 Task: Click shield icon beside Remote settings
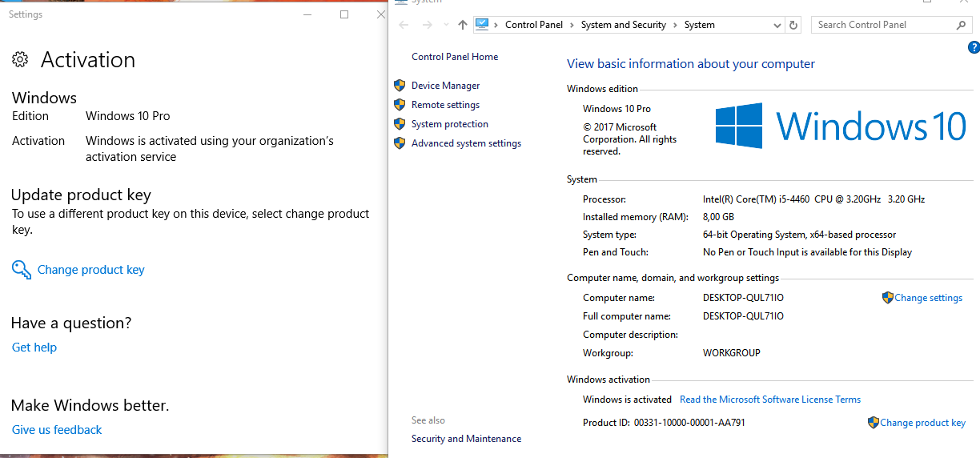[400, 104]
